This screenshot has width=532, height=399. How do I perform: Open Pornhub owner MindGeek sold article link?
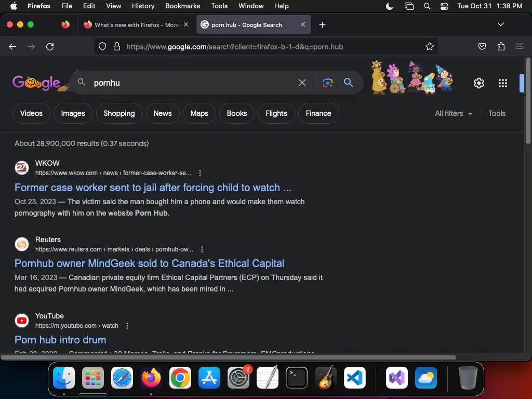tap(149, 263)
